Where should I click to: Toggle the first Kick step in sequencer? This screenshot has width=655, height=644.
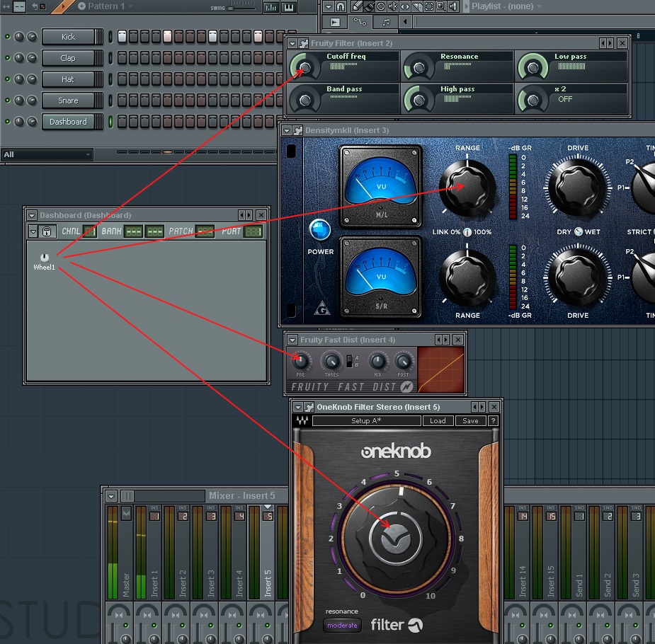point(122,36)
